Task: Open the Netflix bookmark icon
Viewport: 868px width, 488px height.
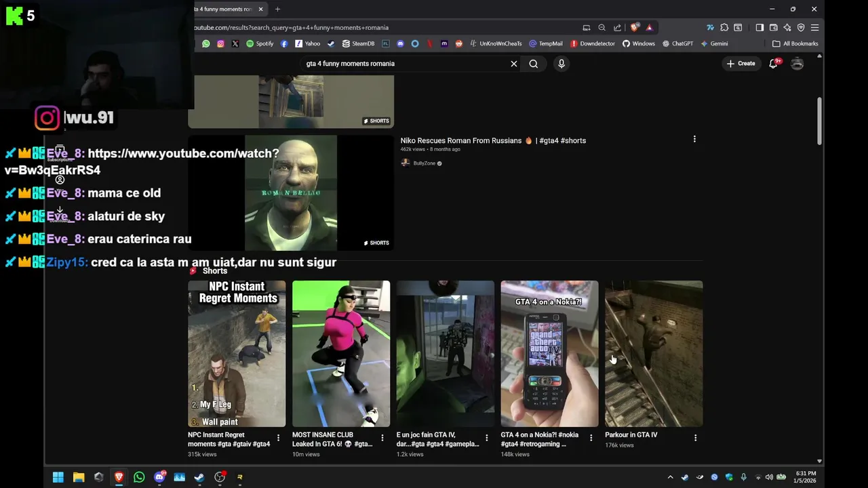Action: (x=429, y=43)
